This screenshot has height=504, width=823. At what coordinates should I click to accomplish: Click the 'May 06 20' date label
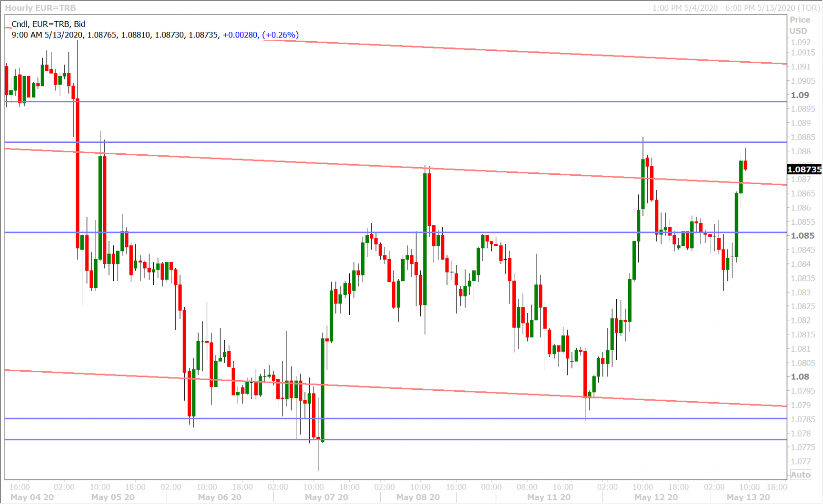tap(220, 497)
